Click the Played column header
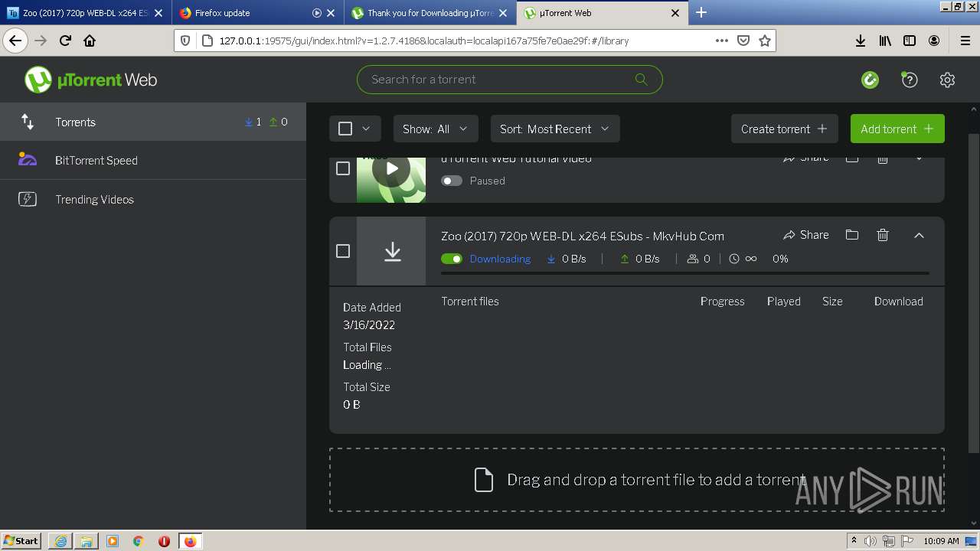The height and width of the screenshot is (551, 980). pyautogui.click(x=784, y=302)
